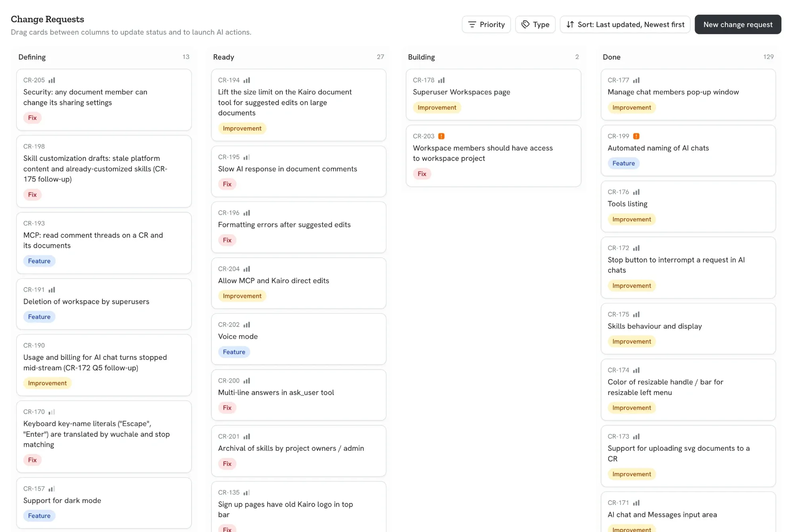Click the Feature tag on CR-193

pos(39,261)
